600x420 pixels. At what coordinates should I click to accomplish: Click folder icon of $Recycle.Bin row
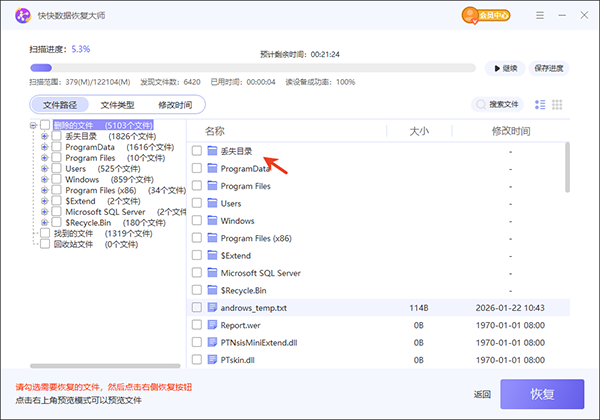pos(212,290)
